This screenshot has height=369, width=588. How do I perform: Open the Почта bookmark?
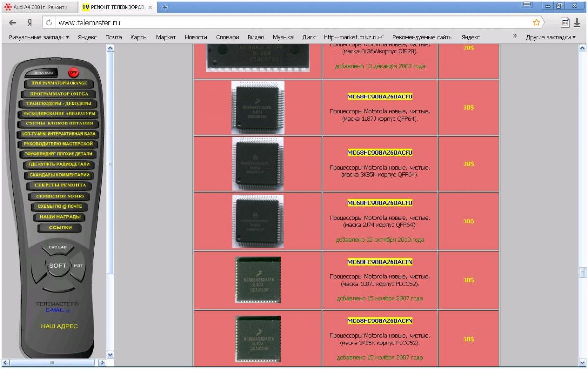click(x=114, y=37)
